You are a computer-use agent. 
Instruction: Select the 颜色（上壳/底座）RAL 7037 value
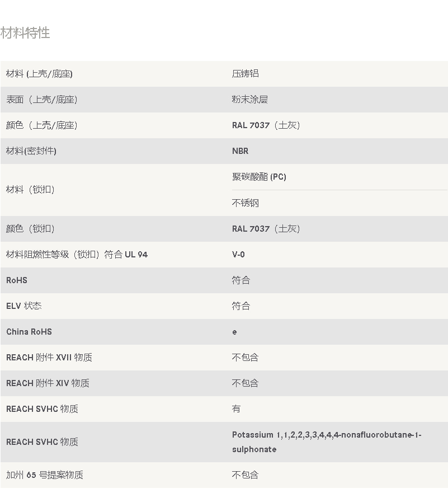tap(266, 125)
